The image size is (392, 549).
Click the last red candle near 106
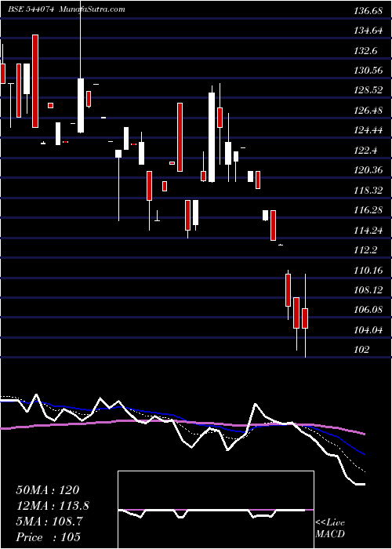[305, 318]
